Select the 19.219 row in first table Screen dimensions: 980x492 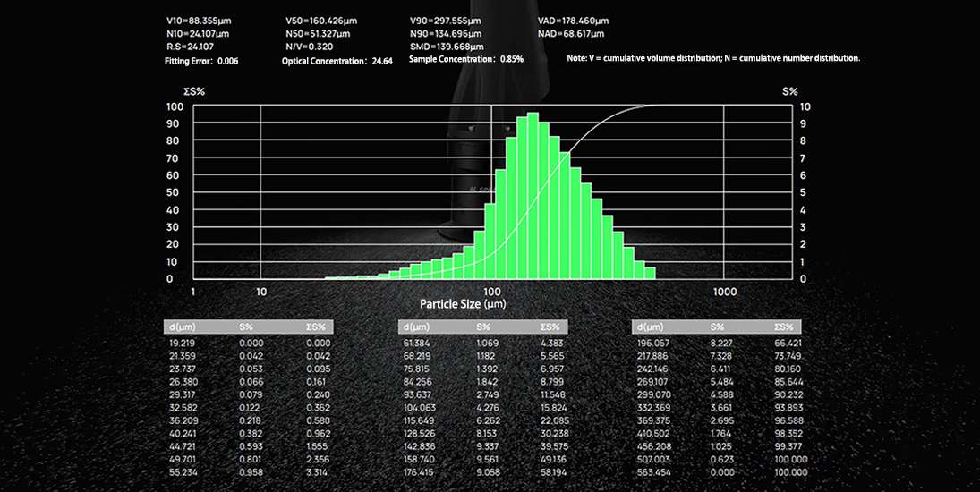(x=250, y=343)
